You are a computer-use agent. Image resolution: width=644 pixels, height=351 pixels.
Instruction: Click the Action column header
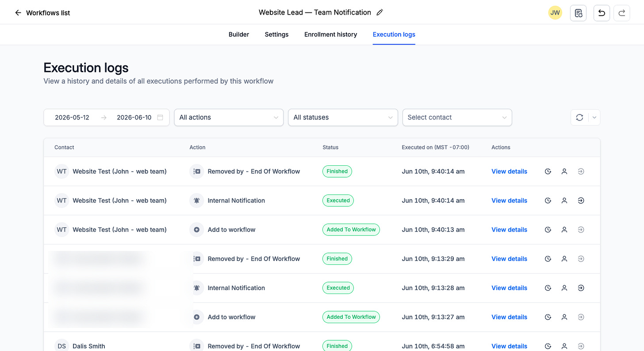(x=197, y=148)
